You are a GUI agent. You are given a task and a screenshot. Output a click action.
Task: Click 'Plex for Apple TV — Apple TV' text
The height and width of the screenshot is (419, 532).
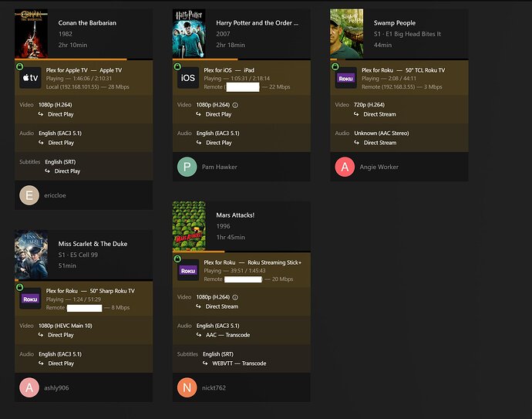click(x=84, y=70)
